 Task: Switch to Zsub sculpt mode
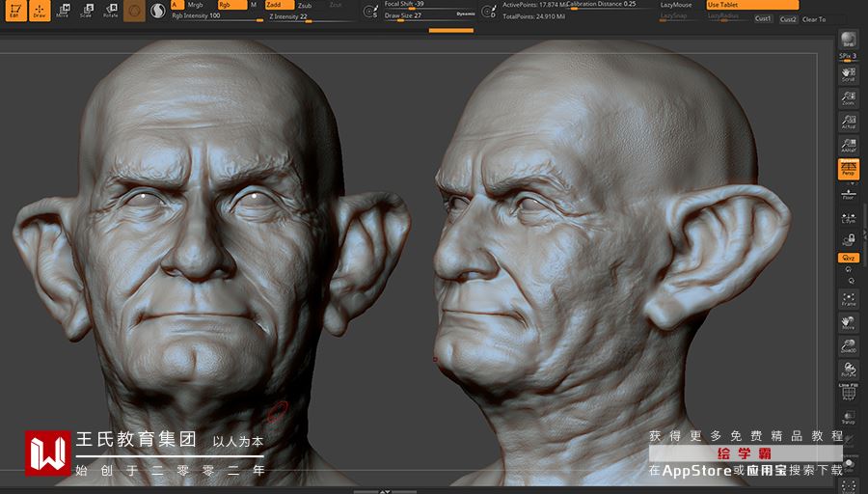(x=305, y=5)
